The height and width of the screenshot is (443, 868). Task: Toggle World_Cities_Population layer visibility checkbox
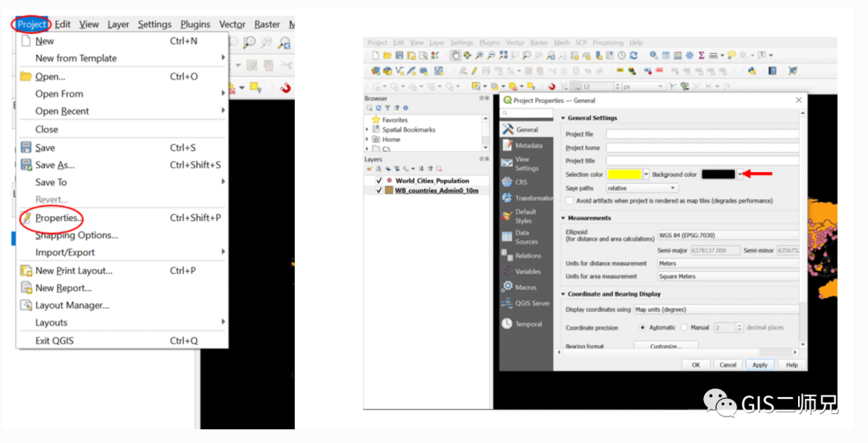coord(379,181)
